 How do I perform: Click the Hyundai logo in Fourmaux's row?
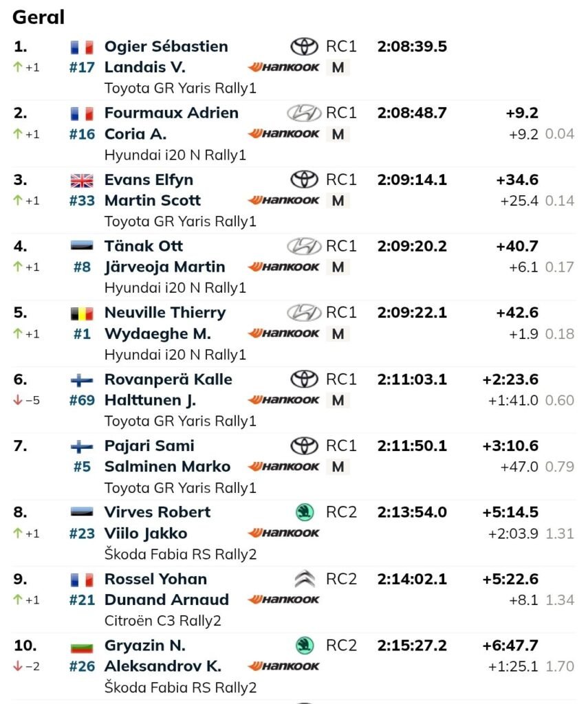pos(303,113)
